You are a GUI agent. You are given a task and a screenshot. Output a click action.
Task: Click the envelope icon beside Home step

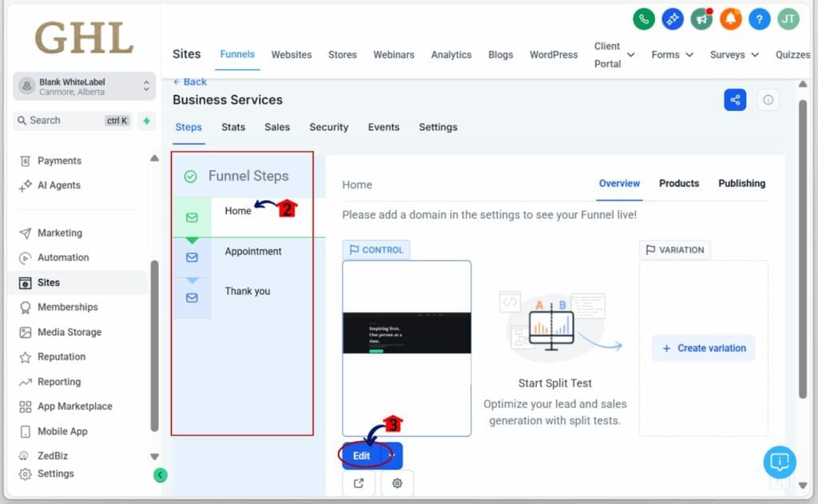(x=192, y=217)
